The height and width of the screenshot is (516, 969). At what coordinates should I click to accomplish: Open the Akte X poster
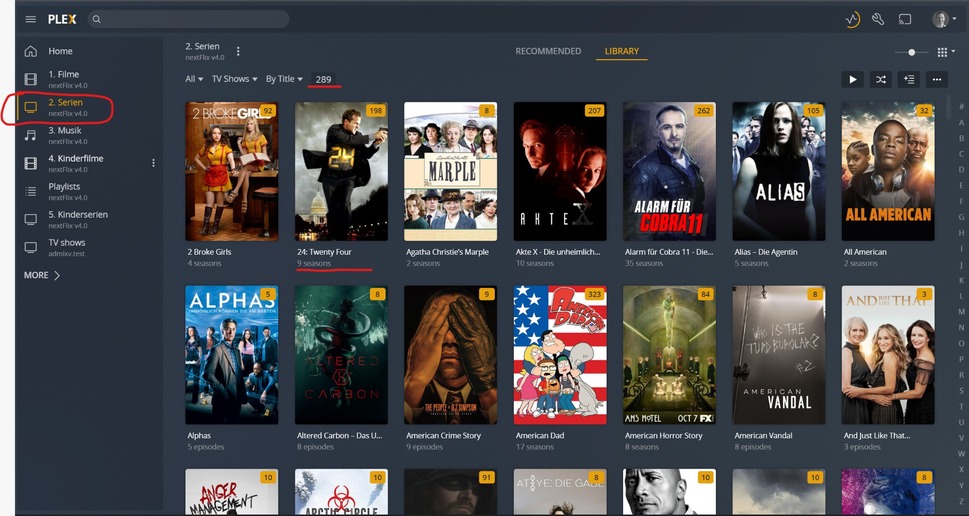click(560, 171)
